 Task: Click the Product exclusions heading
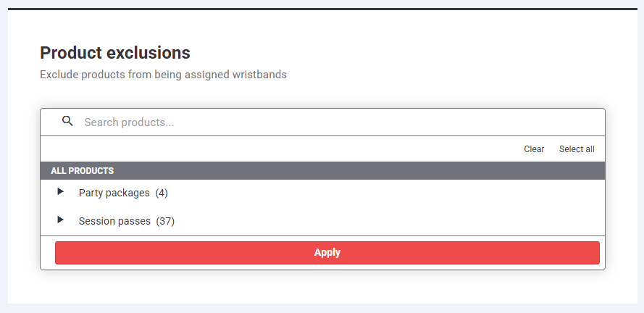pyautogui.click(x=114, y=52)
